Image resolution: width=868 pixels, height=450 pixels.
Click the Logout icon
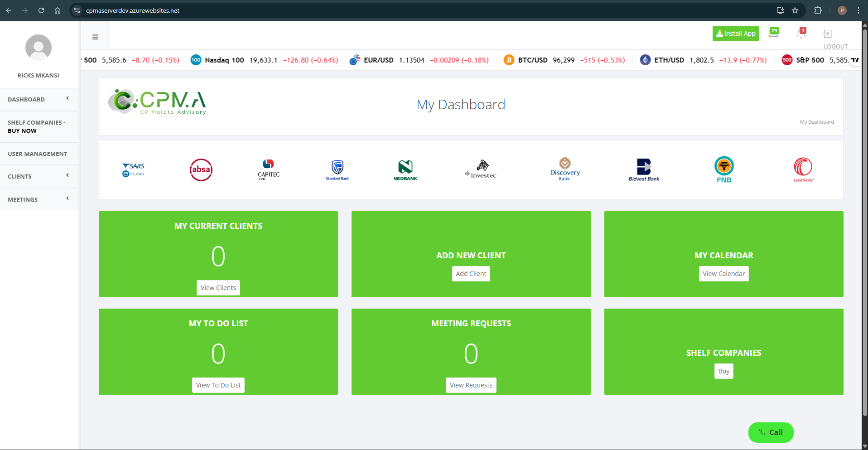(x=827, y=34)
